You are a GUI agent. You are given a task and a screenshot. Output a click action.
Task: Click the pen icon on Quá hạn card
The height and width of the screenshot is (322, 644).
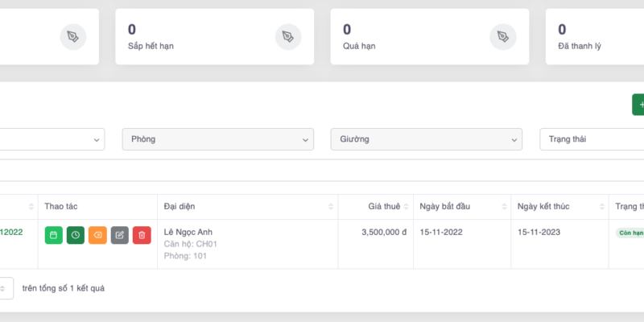click(x=502, y=37)
